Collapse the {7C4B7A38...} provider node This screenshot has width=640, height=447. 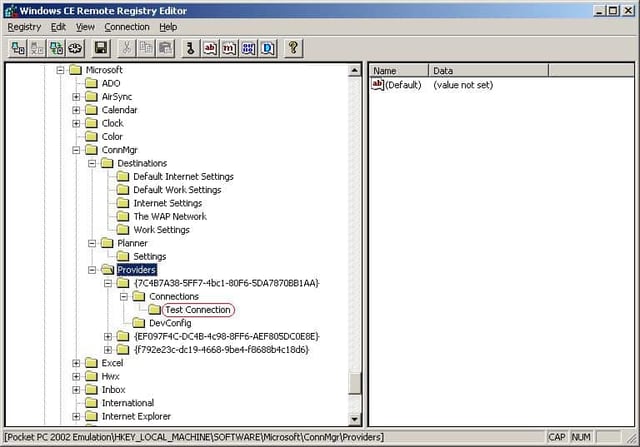point(108,283)
